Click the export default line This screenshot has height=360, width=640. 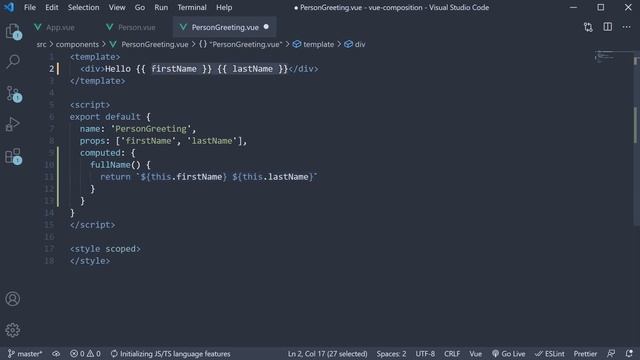(x=110, y=117)
